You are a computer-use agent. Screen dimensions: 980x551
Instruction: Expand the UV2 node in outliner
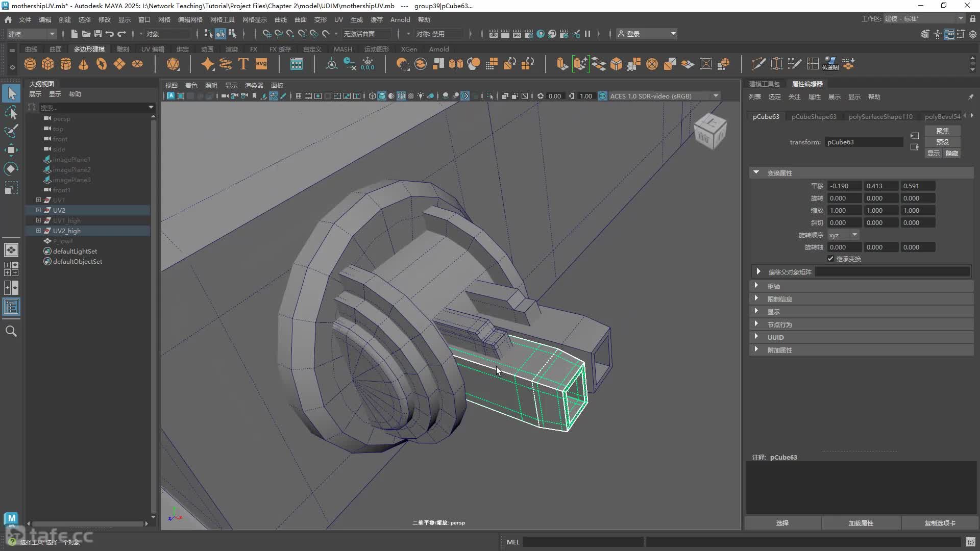click(38, 210)
